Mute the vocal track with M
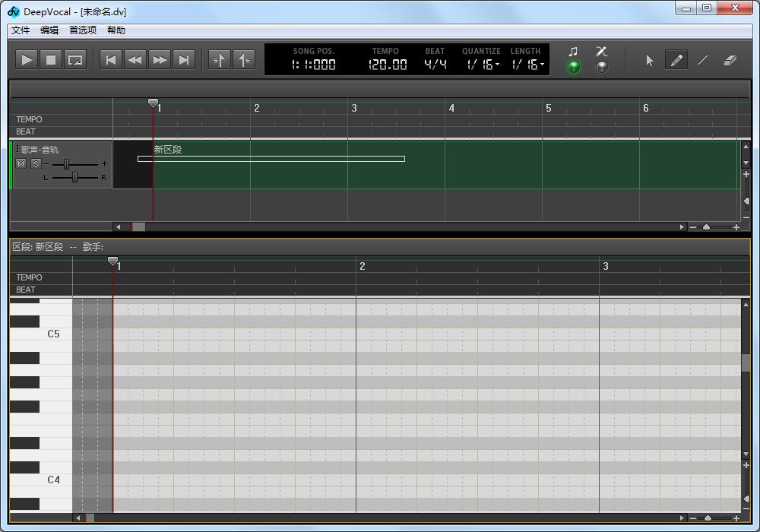The image size is (760, 532). (21, 164)
